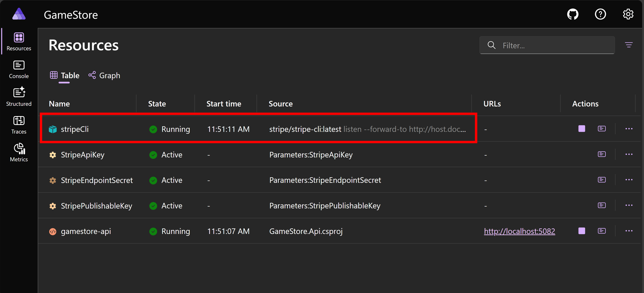The image size is (644, 293).
Task: Select the StripeEndpointSecret resource name
Action: pos(97,180)
